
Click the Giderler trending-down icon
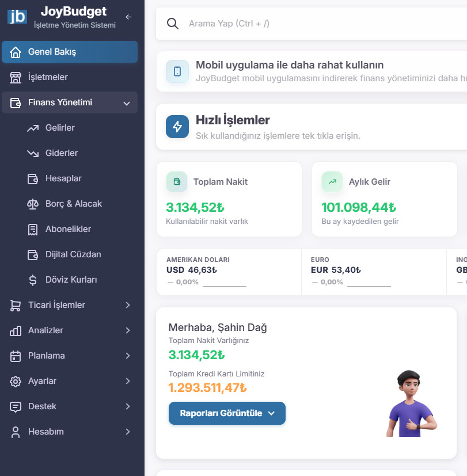click(33, 153)
